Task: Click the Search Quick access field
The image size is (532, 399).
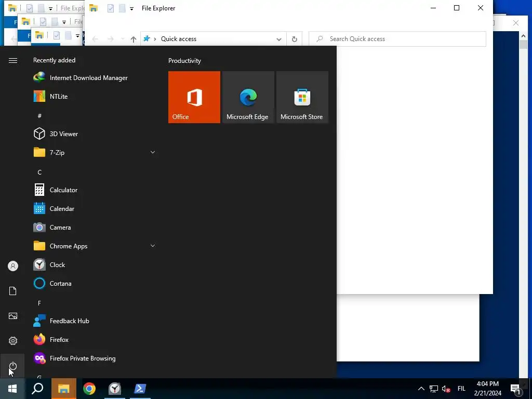Action: (x=397, y=39)
